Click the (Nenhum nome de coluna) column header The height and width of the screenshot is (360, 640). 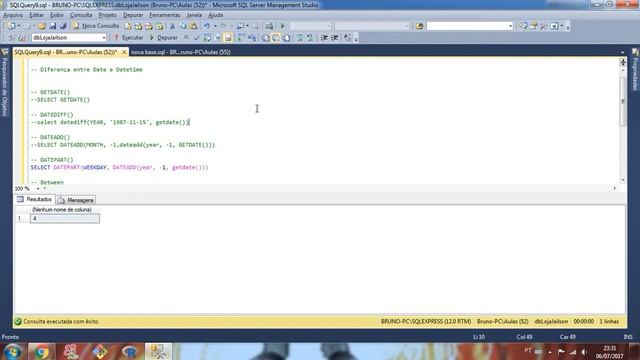coord(62,210)
